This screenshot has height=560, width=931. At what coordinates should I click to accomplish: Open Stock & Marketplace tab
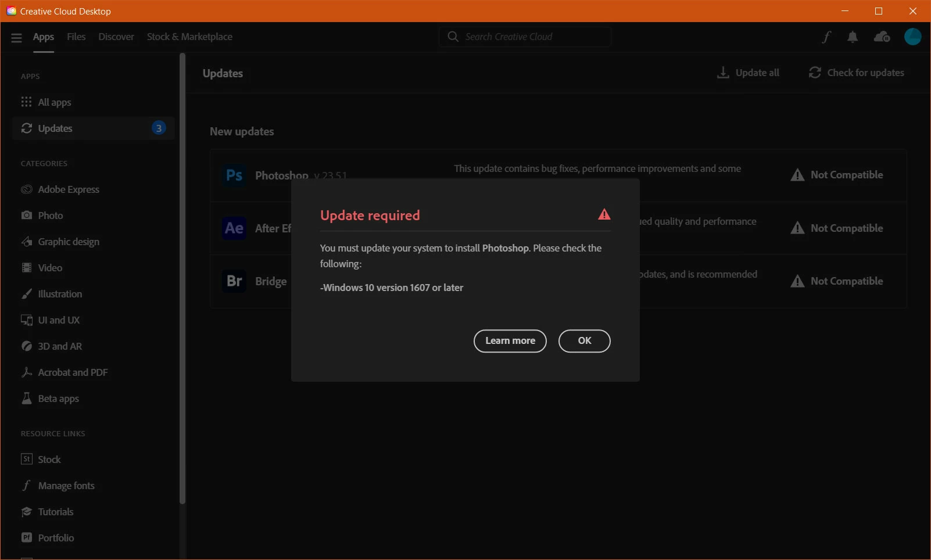point(189,37)
